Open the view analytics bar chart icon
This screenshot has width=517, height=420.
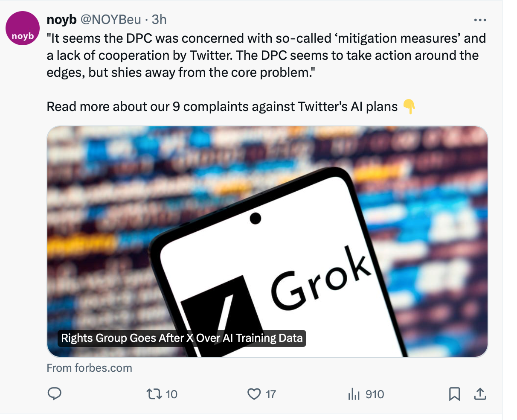click(x=354, y=394)
